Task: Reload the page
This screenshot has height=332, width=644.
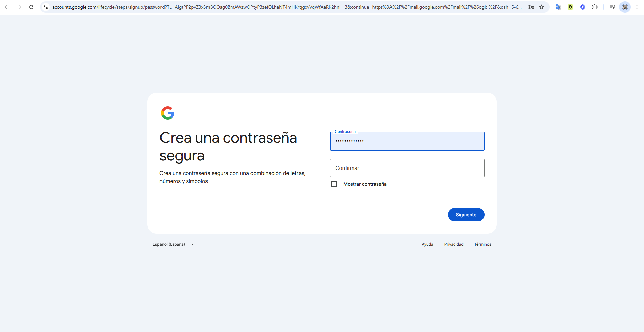Action: [31, 7]
